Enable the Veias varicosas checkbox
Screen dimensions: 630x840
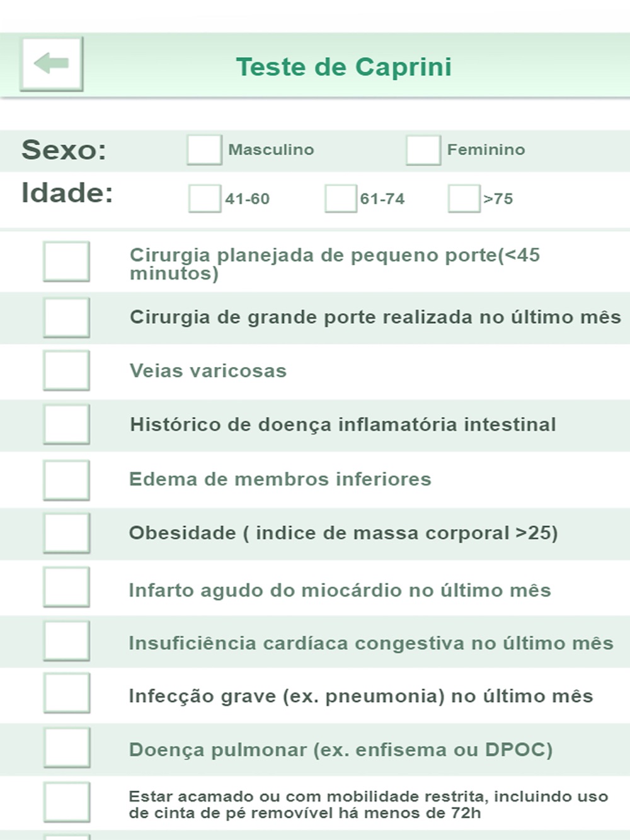pos(66,370)
